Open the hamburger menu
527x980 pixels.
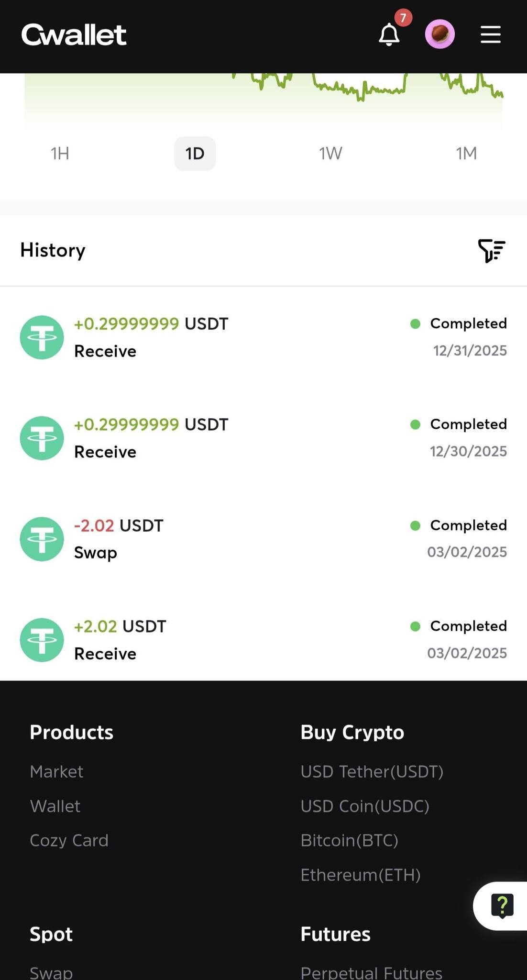pos(490,34)
